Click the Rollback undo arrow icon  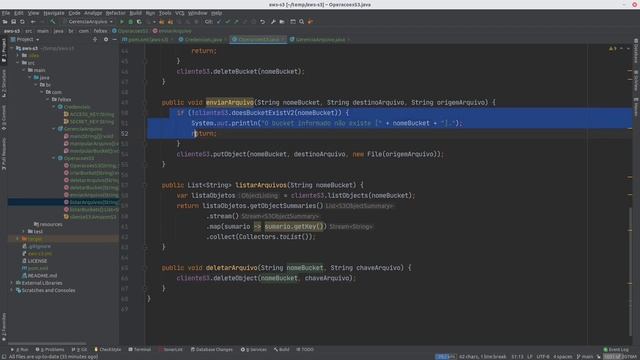[262, 22]
